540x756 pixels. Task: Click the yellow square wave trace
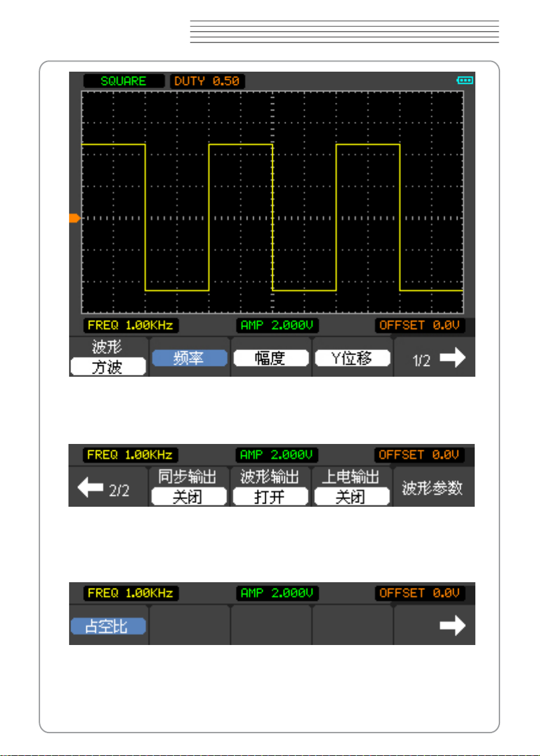pyautogui.click(x=273, y=218)
